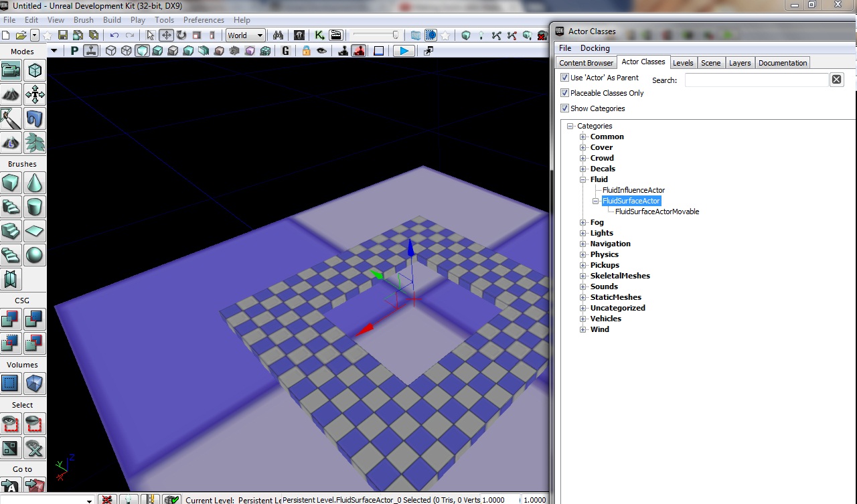The image size is (857, 504).
Task: Choose the Sphere brush shape
Action: pyautogui.click(x=34, y=255)
